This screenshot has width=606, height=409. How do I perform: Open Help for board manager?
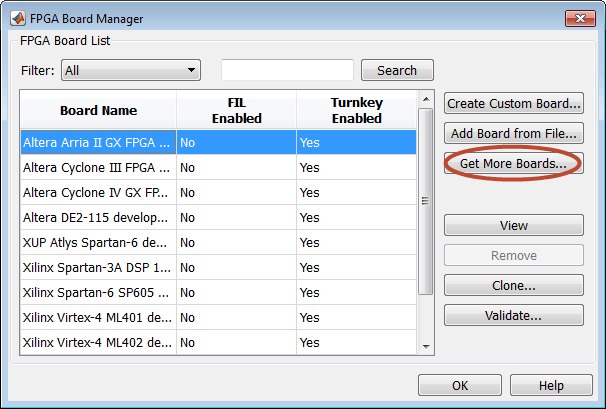551,385
